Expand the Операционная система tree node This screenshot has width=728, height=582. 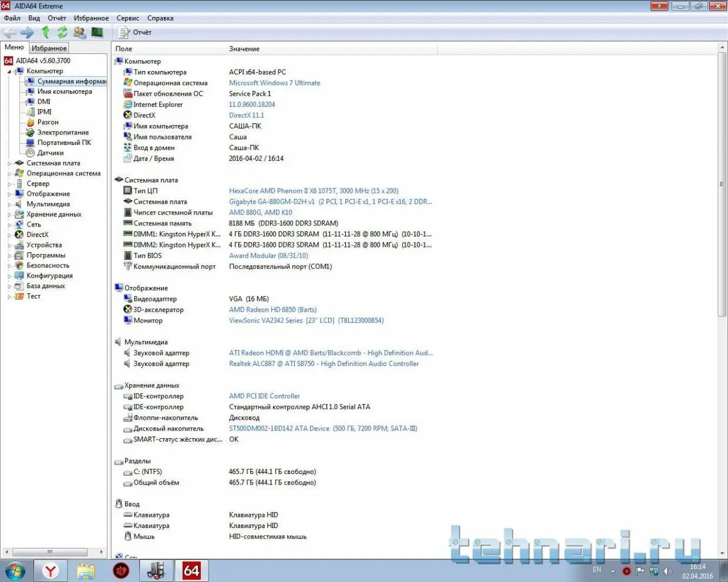click(9, 174)
